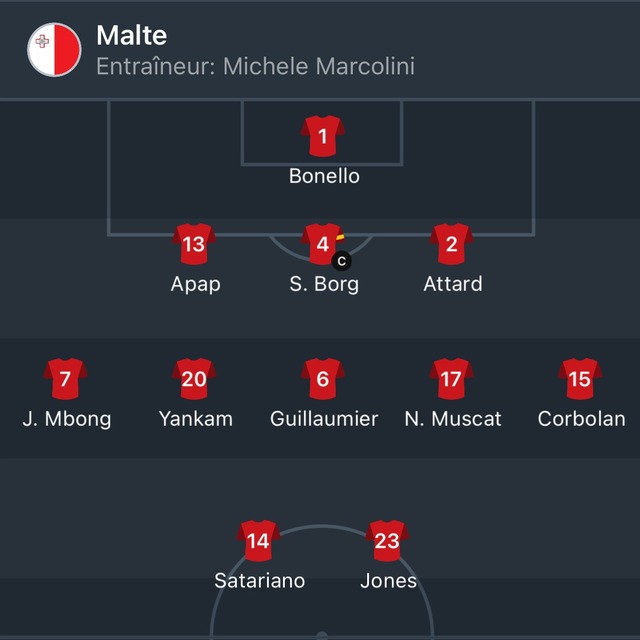Tap the Malta flag icon
640x640 pixels.
pos(54,49)
